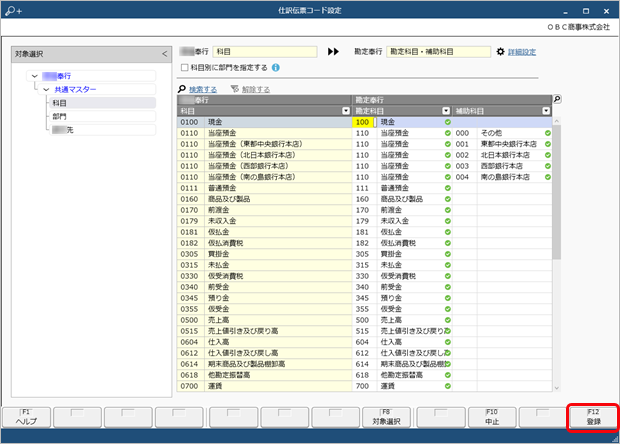This screenshot has width=620, height=444.
Task: Click the magnifier plus icon in title bar
Action: (13, 11)
